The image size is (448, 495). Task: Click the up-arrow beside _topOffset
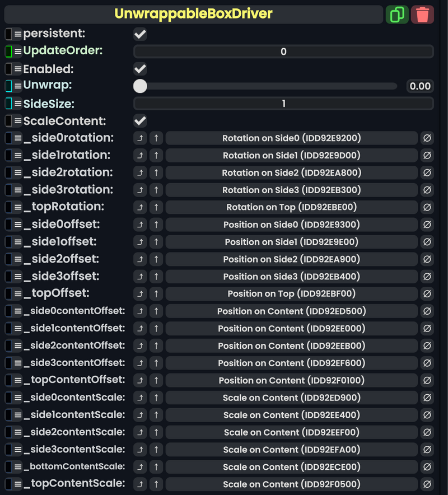[x=156, y=293]
